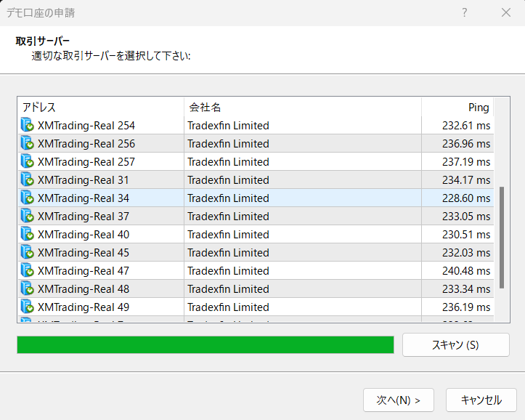Screen dimensions: 525x420
Task: Pick the XMTrading-Real 40 server
Action: (256, 234)
